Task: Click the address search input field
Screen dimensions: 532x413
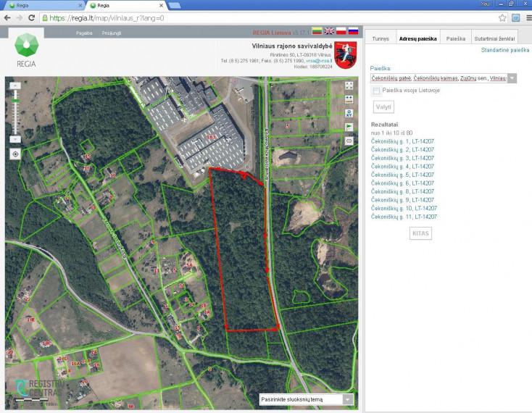Action: (x=439, y=78)
